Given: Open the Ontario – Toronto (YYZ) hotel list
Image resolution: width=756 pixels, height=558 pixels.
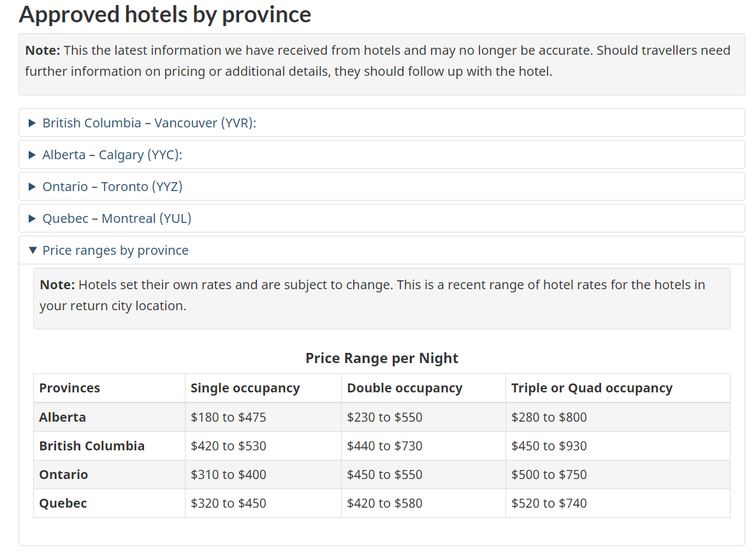Looking at the screenshot, I should (x=112, y=187).
